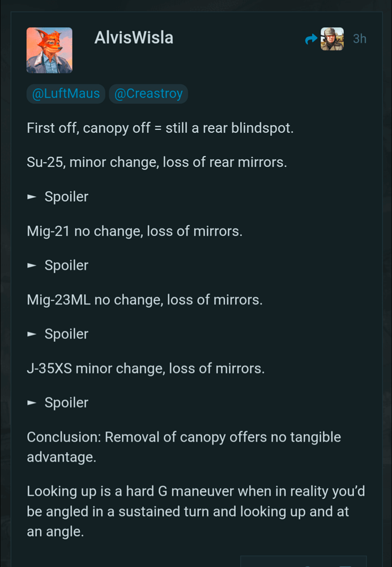The width and height of the screenshot is (392, 567).
Task: Reveal the Spoiler under the Mig-23ML line
Action: click(x=66, y=334)
